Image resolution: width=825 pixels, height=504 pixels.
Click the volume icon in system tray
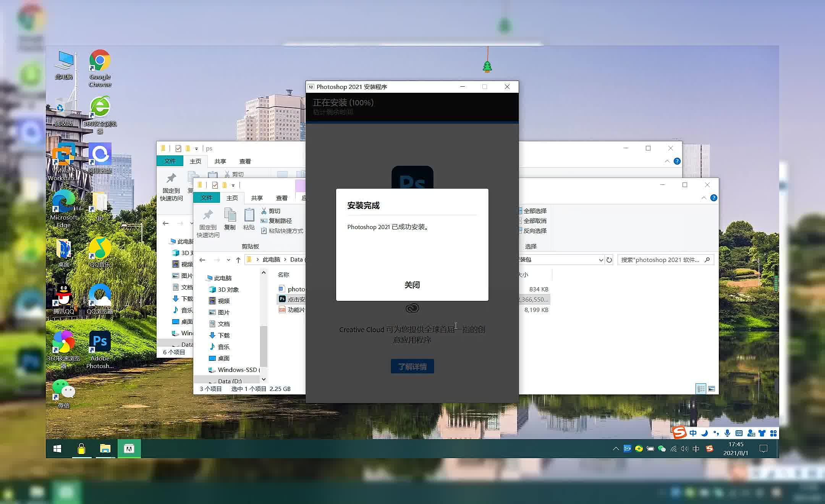coord(684,449)
